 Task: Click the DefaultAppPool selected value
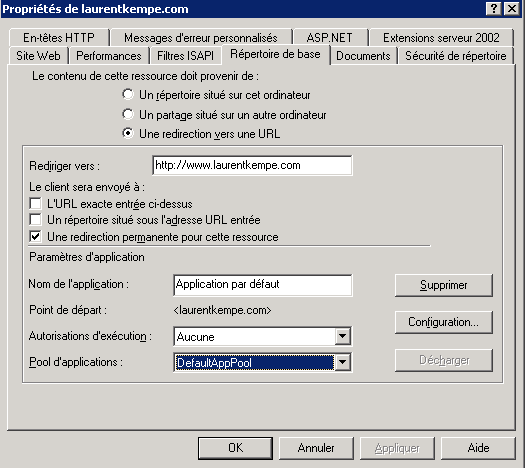click(x=254, y=363)
